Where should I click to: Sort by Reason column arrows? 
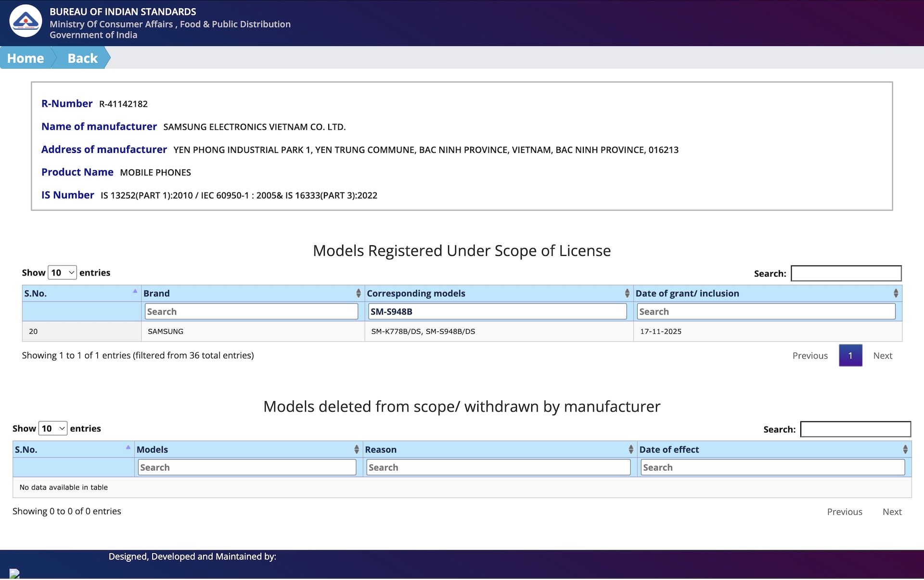[630, 449]
